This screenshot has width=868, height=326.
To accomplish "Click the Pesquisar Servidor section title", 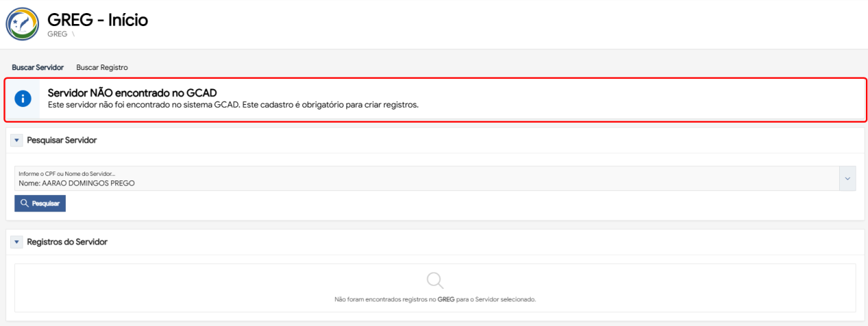I will coord(62,140).
